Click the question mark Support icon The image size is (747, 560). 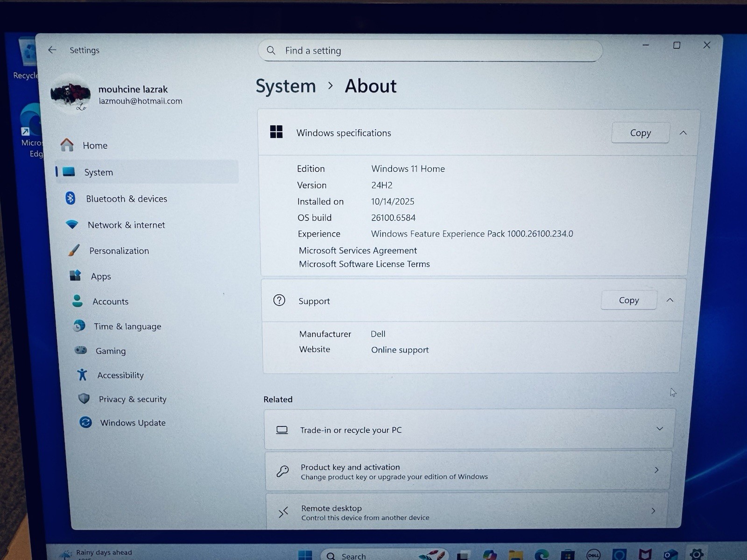pyautogui.click(x=279, y=300)
